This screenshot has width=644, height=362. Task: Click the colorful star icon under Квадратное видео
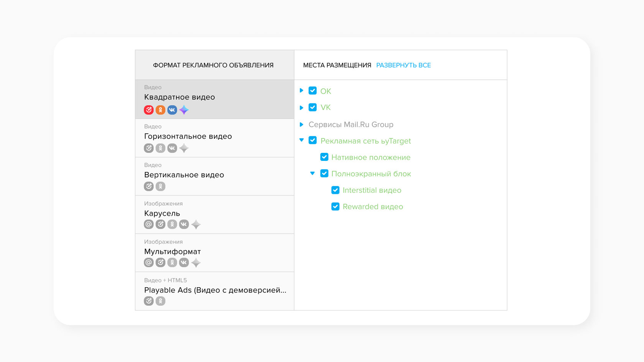tap(184, 110)
